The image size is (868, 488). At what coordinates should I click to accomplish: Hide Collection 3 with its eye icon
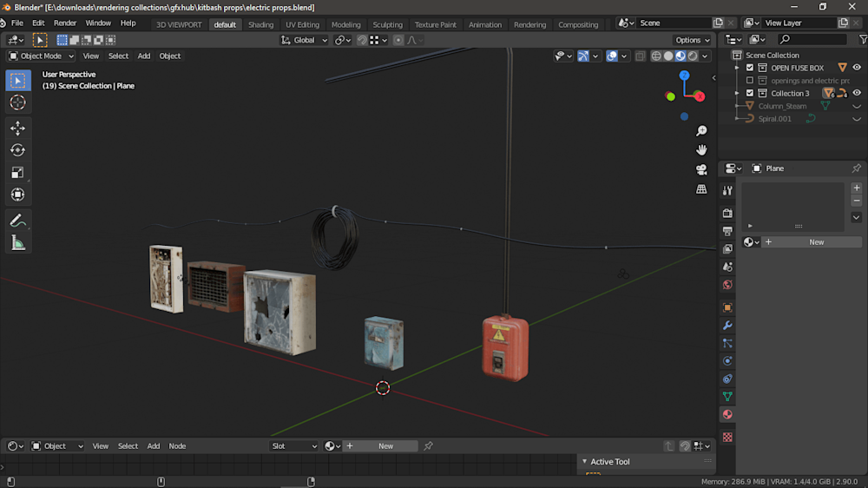tap(857, 93)
